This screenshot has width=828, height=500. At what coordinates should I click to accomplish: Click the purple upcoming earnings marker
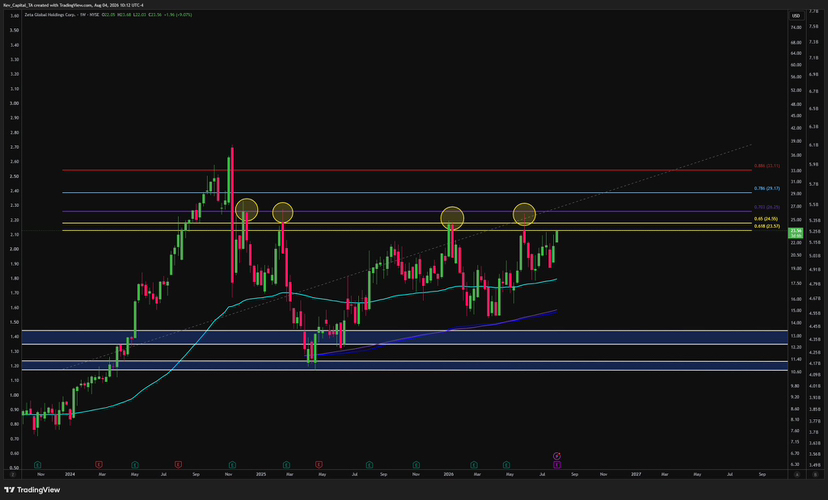click(557, 465)
